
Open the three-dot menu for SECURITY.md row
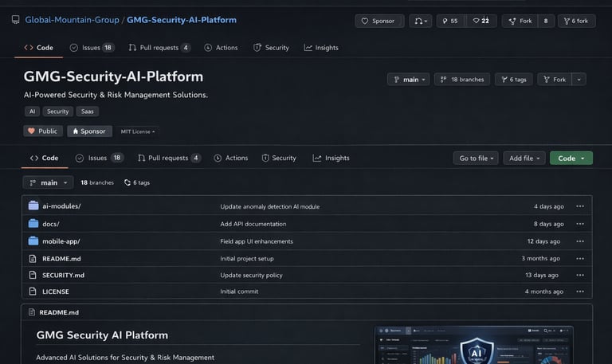[580, 275]
